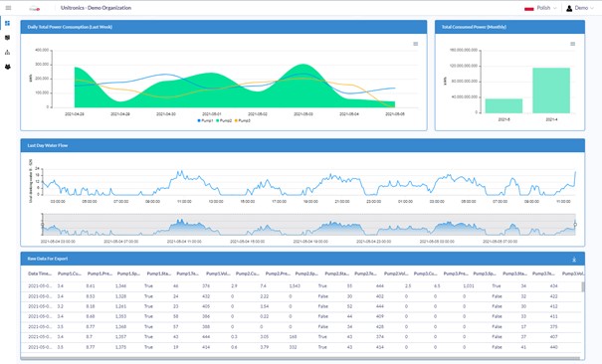
Task: Toggle Pump3 series in chart legend
Action: coord(242,120)
